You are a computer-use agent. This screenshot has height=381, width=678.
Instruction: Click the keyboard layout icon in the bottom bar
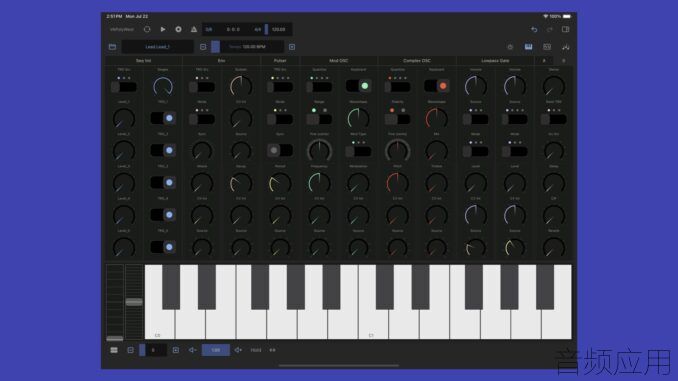click(x=114, y=350)
